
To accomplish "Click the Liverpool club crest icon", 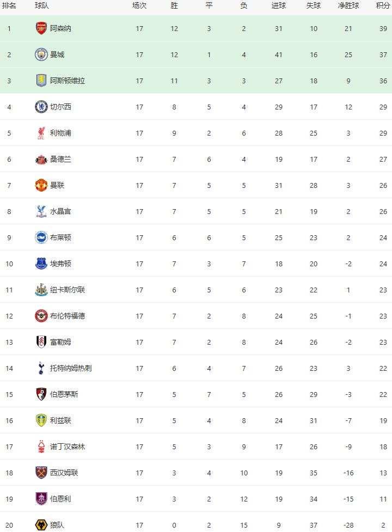I will pyautogui.click(x=41, y=133).
